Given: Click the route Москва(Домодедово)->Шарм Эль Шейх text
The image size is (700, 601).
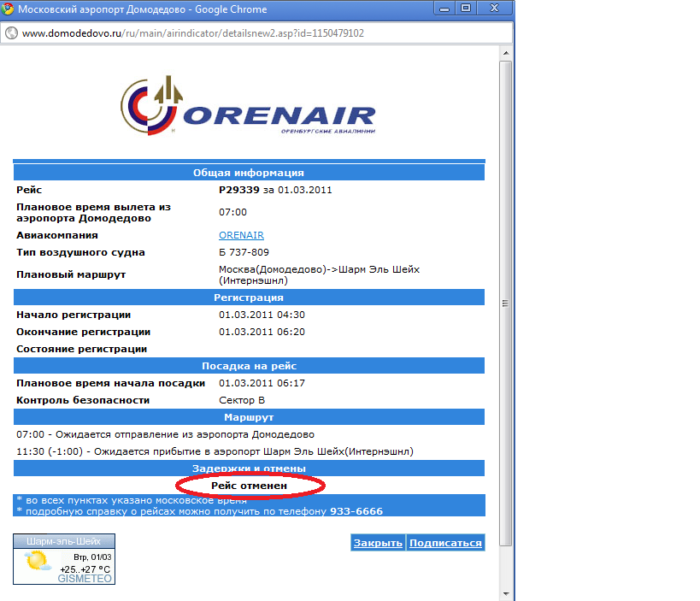Looking at the screenshot, I should click(x=319, y=275).
